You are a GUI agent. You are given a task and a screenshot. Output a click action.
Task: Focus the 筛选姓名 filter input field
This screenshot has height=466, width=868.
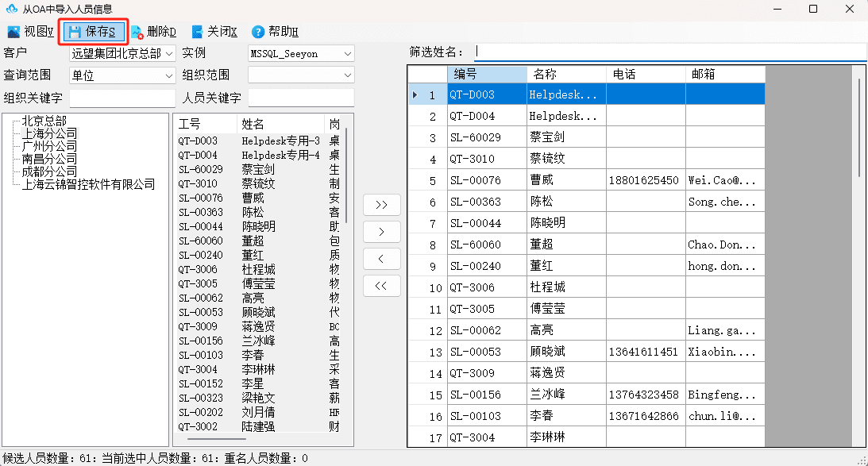pos(670,52)
